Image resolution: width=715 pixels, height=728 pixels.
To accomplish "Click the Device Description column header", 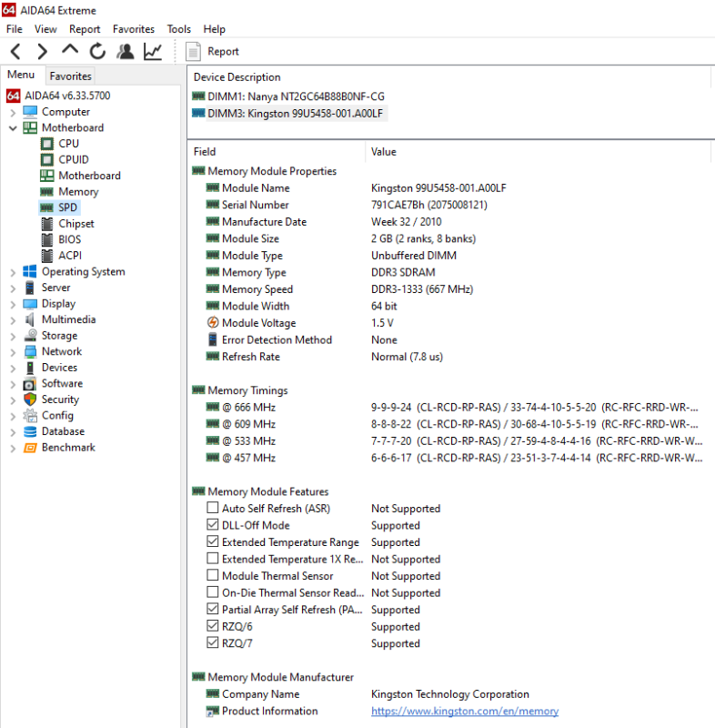I will click(449, 77).
